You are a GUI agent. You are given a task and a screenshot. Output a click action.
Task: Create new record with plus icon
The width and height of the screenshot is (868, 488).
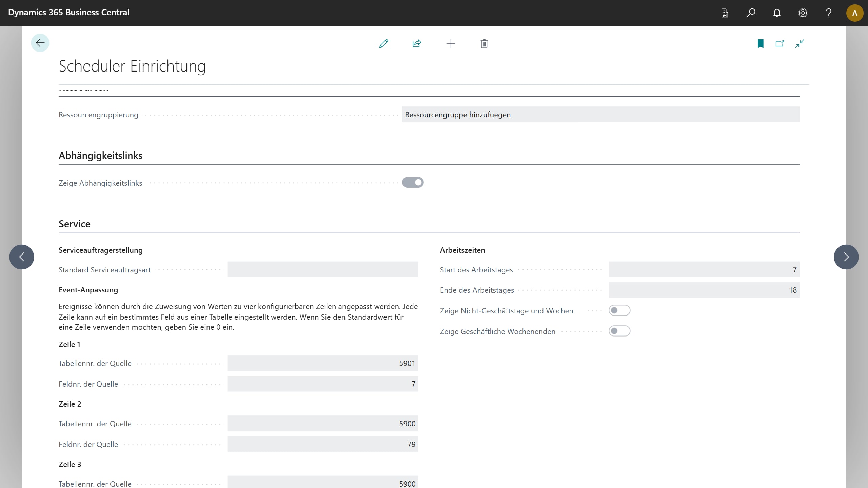pyautogui.click(x=451, y=44)
